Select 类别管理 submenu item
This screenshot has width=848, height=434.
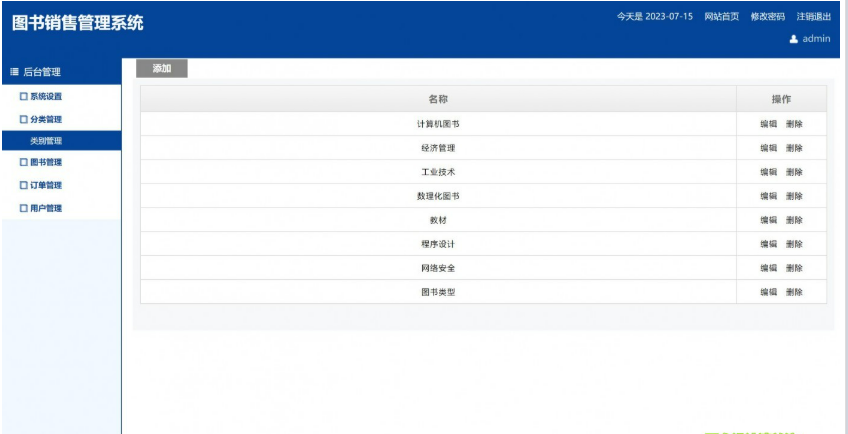click(62, 141)
